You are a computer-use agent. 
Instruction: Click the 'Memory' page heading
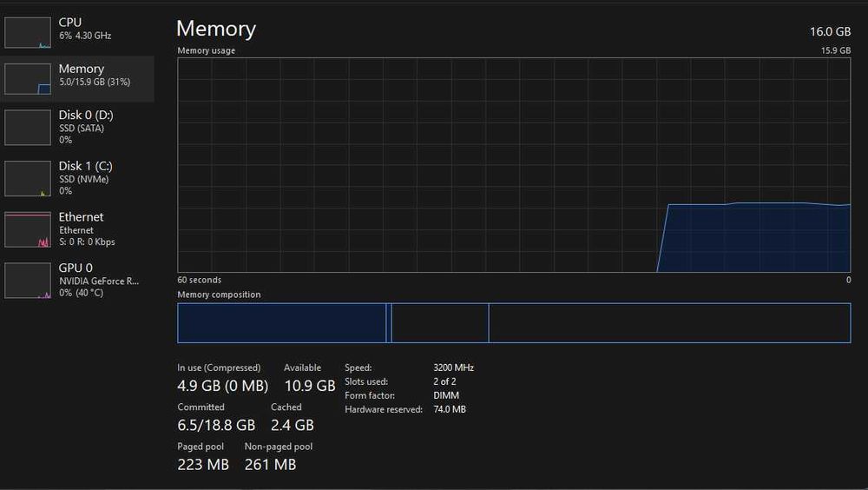216,29
